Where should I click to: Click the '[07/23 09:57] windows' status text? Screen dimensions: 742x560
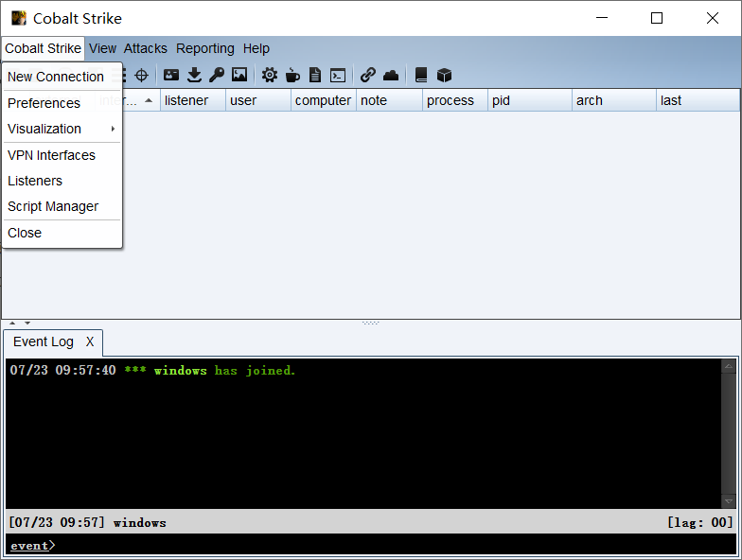click(x=87, y=522)
